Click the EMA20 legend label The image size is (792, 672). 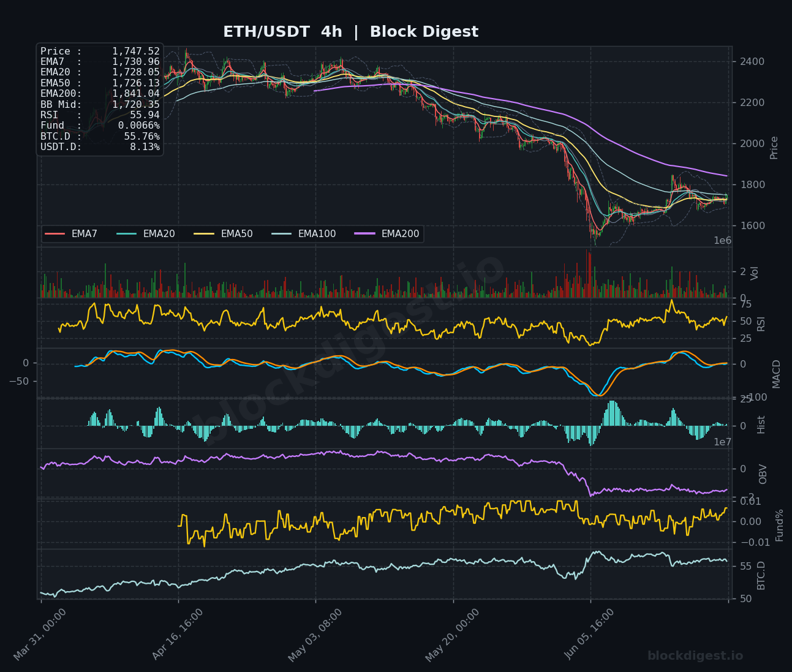click(159, 234)
